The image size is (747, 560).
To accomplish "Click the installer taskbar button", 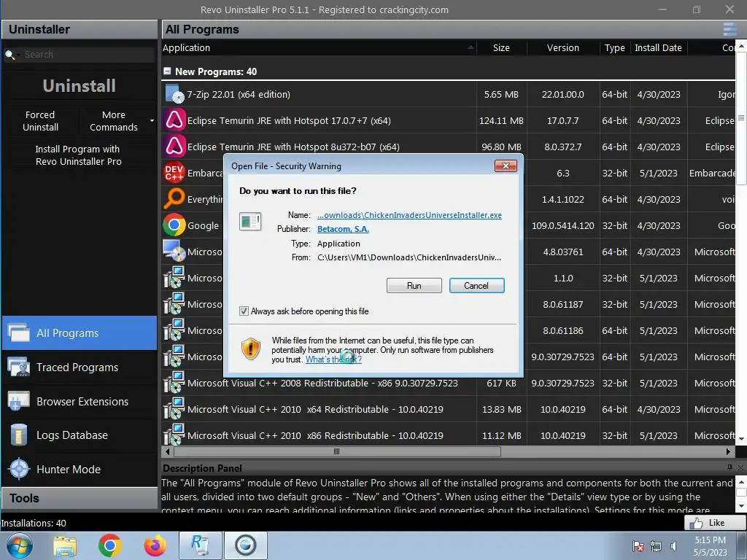I will [246, 545].
